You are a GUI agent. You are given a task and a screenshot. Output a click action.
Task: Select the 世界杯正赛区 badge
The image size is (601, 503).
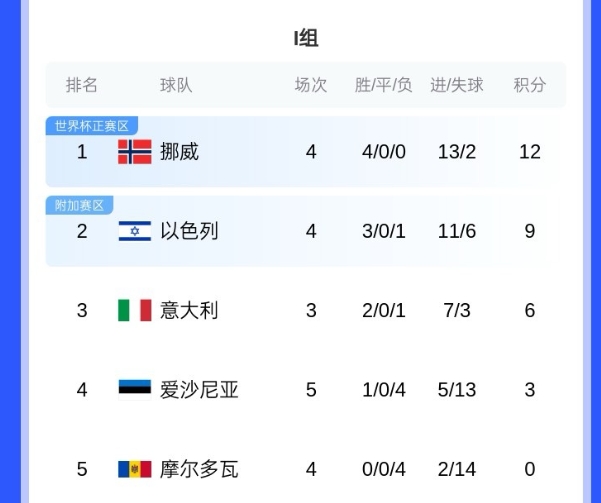(91, 126)
